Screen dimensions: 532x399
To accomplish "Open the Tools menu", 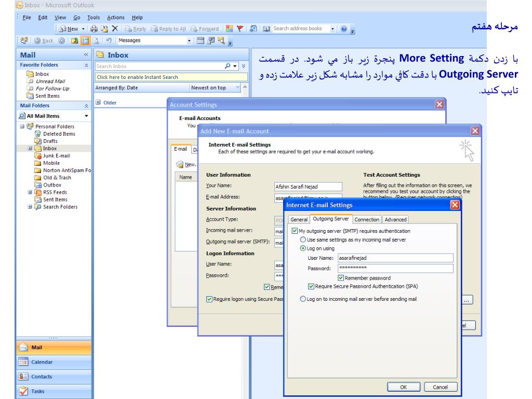I will (94, 18).
